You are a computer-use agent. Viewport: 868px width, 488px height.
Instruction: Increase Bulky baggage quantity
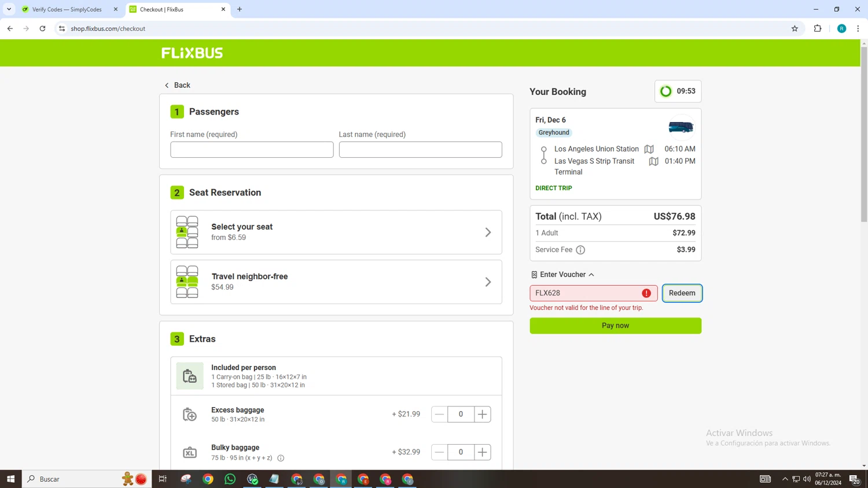coord(483,452)
